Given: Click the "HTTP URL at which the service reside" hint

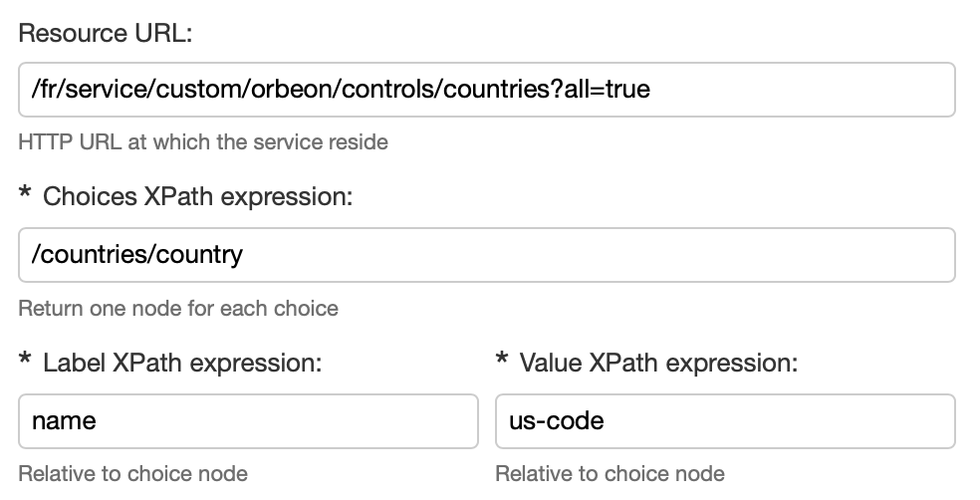Looking at the screenshot, I should [x=203, y=141].
